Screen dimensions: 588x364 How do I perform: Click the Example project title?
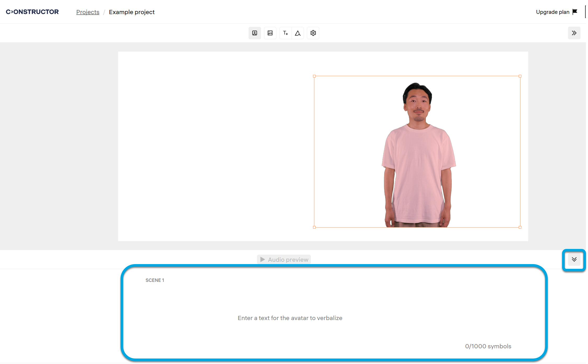(x=132, y=12)
